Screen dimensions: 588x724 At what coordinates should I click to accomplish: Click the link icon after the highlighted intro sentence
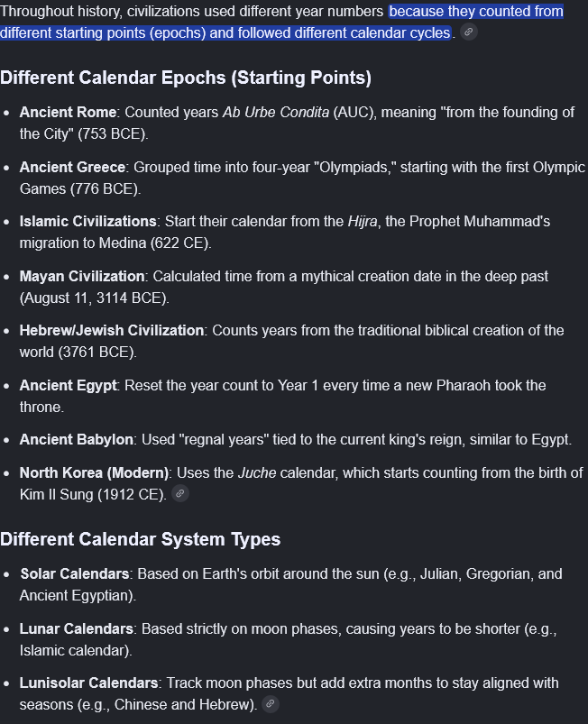468,32
